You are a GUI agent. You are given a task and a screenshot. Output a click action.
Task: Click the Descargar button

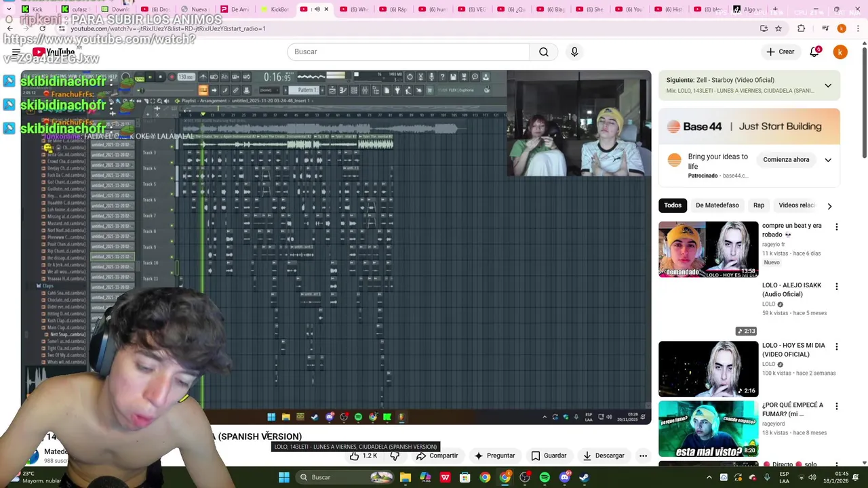tap(603, 456)
